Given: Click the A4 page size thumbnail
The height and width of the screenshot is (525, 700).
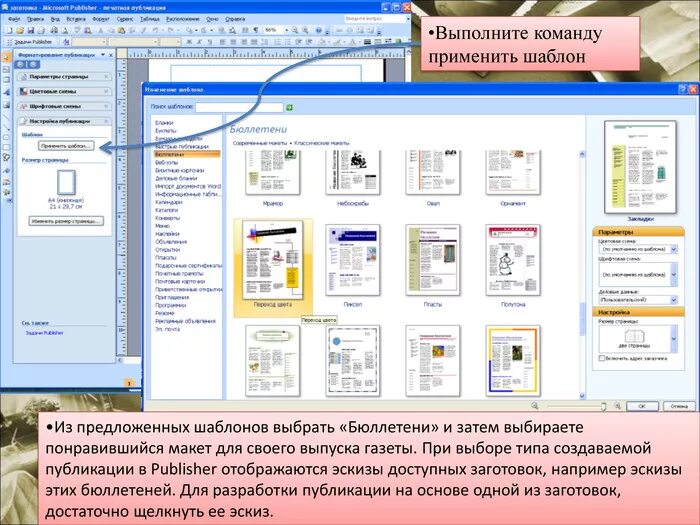Looking at the screenshot, I should pyautogui.click(x=66, y=182).
